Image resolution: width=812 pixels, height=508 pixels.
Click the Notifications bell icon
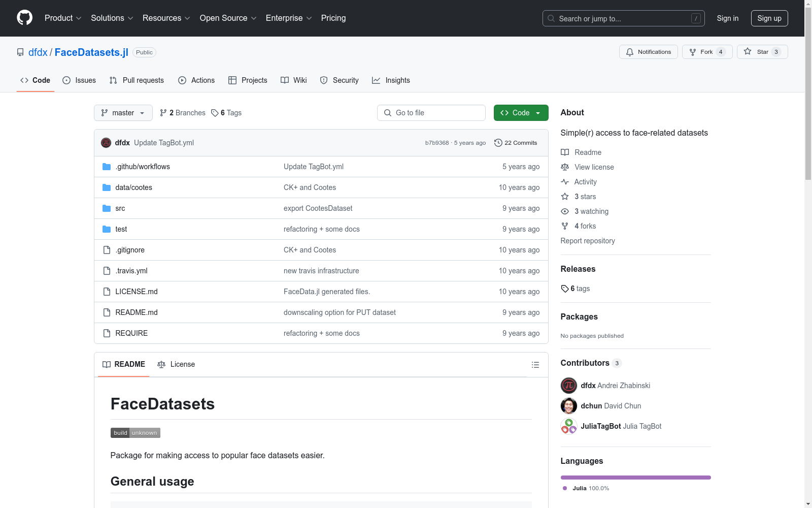[x=630, y=52]
